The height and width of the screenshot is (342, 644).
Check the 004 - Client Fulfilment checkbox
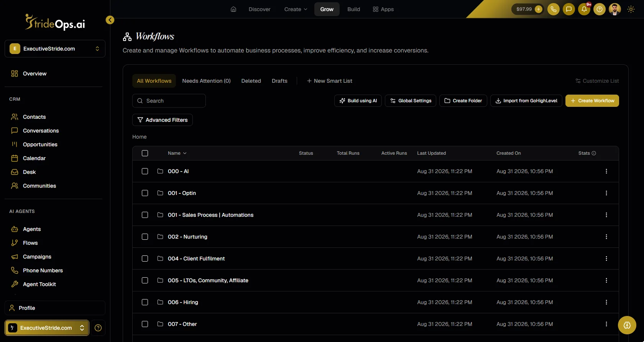[145, 259]
